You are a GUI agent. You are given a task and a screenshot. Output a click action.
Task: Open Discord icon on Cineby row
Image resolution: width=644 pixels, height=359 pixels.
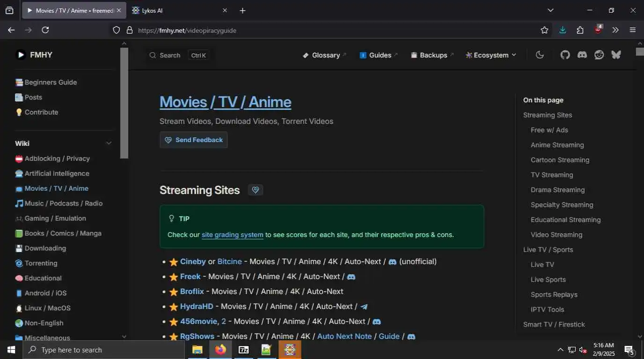click(393, 262)
